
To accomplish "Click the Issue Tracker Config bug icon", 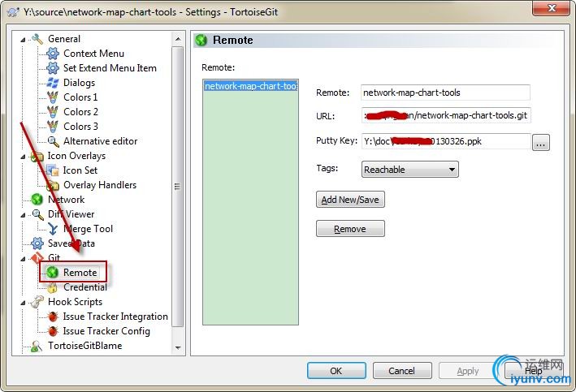I will point(53,331).
